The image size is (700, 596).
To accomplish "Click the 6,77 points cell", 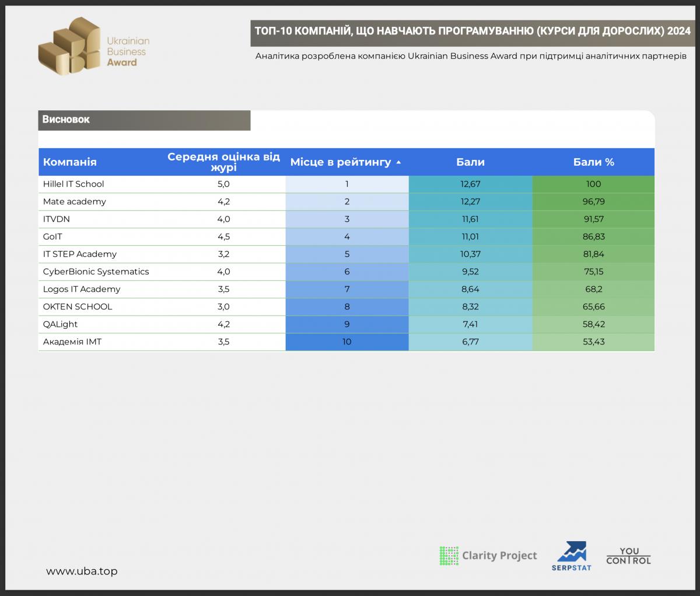I will point(470,341).
